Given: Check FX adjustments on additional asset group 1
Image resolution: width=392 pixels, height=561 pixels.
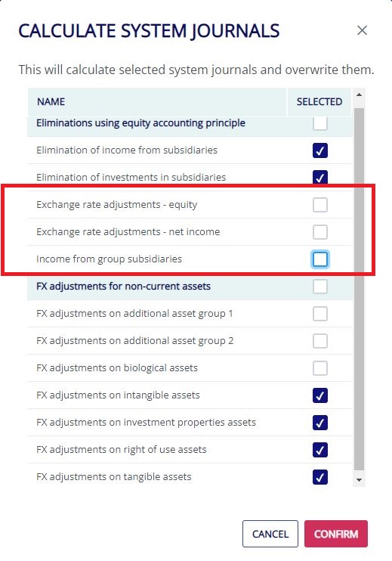Looking at the screenshot, I should (x=319, y=314).
